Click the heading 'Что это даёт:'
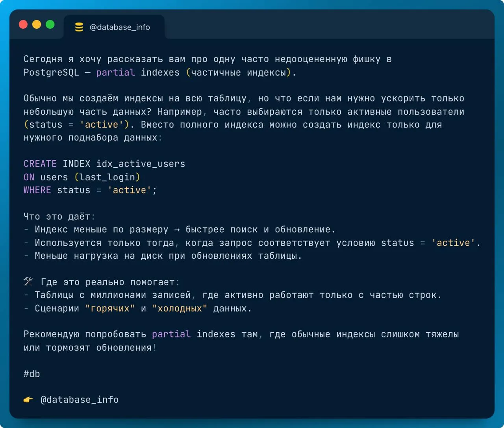The image size is (504, 428). [59, 217]
